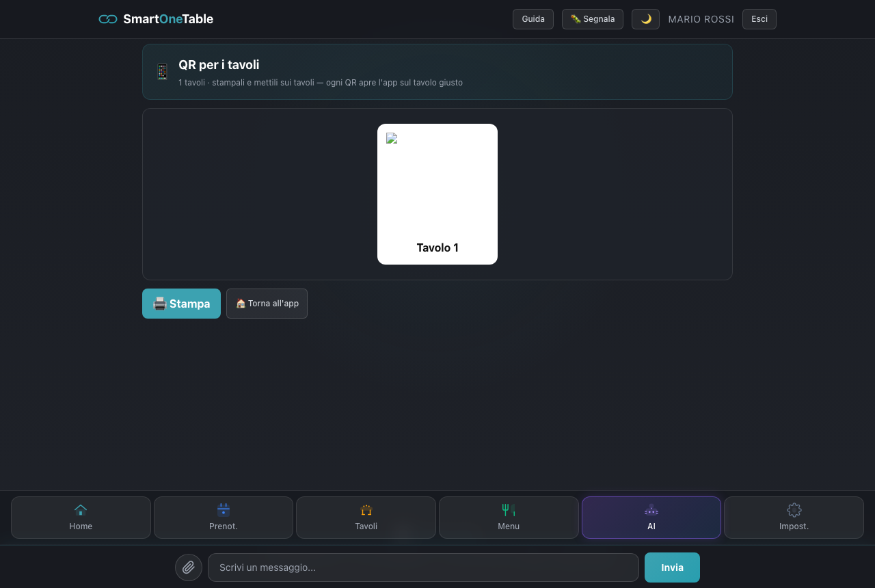Click the QR per i tavoli heading
Viewport: 875px width, 588px height.
pyautogui.click(x=219, y=65)
